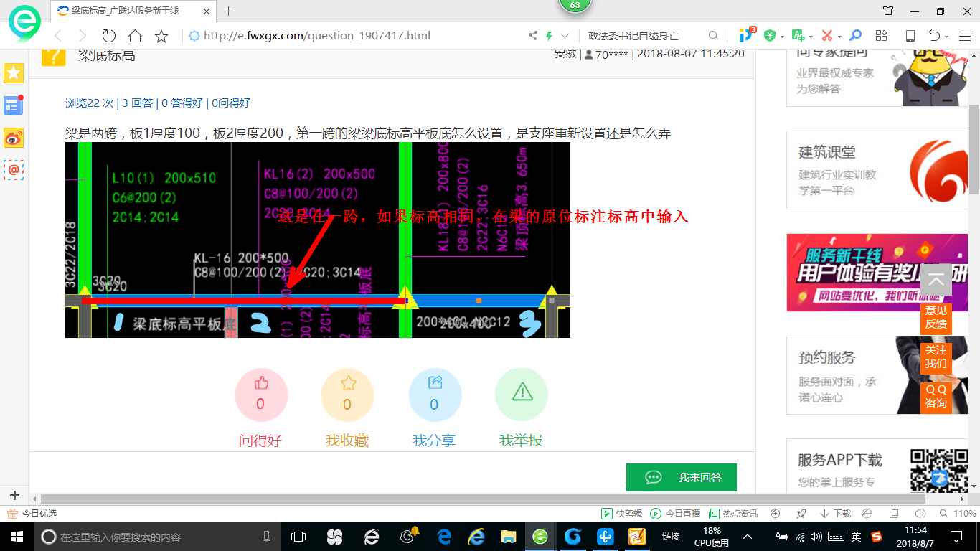980x551 pixels.
Task: Click the search magnifier icon in the search box
Action: coord(713,36)
